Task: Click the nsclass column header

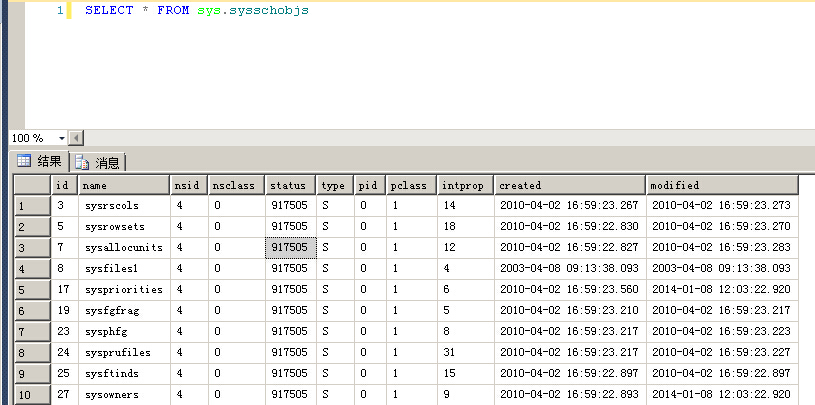Action: (236, 185)
